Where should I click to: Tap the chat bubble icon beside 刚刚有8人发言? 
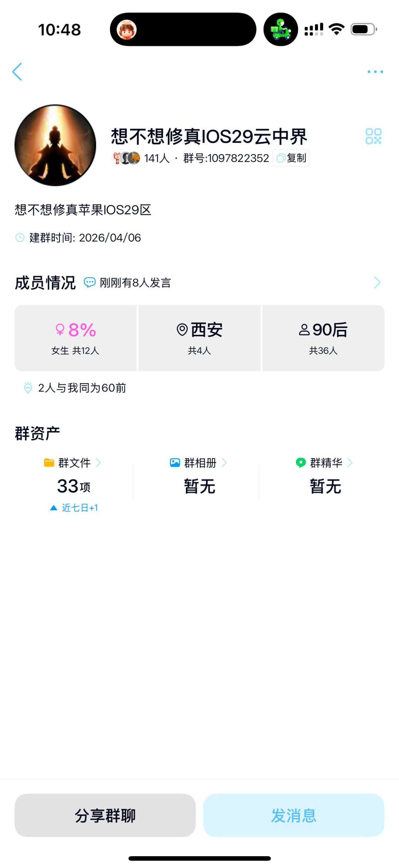(x=89, y=283)
